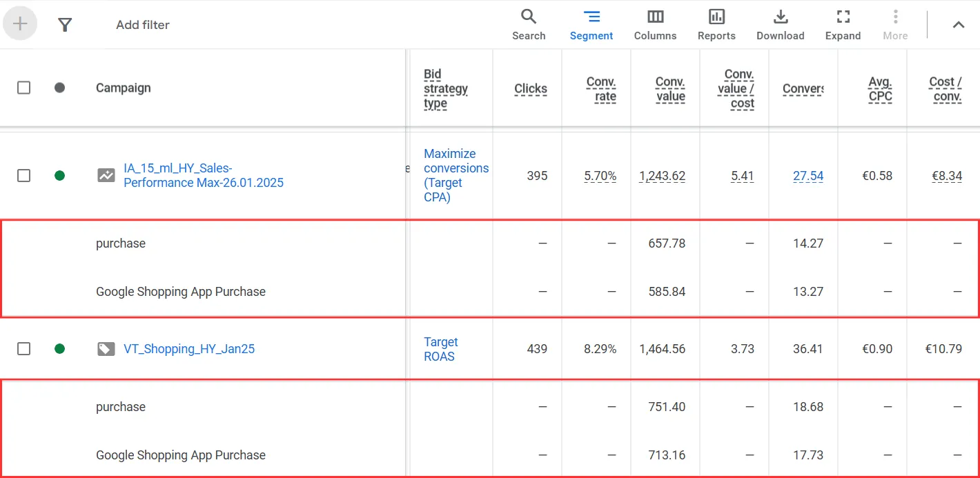The width and height of the screenshot is (980, 478).
Task: Select the IA_15_ml_HY_Sales campaign checkbox
Action: pyautogui.click(x=23, y=175)
